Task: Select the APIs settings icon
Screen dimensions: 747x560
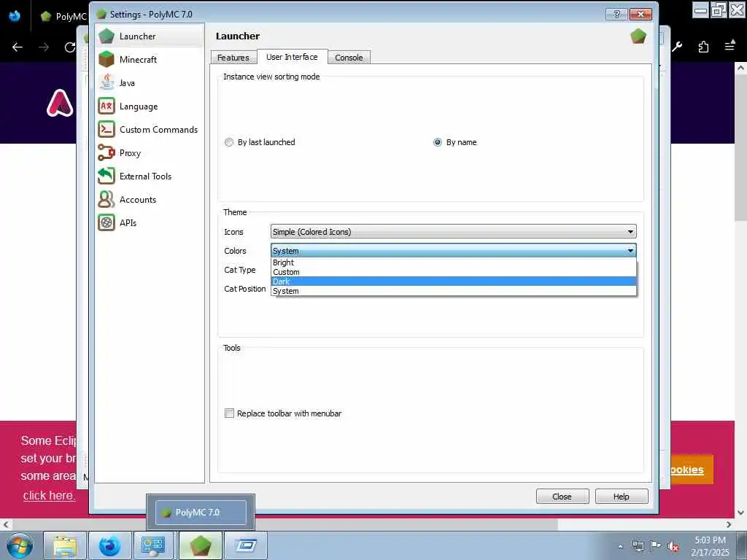Action: 107,223
